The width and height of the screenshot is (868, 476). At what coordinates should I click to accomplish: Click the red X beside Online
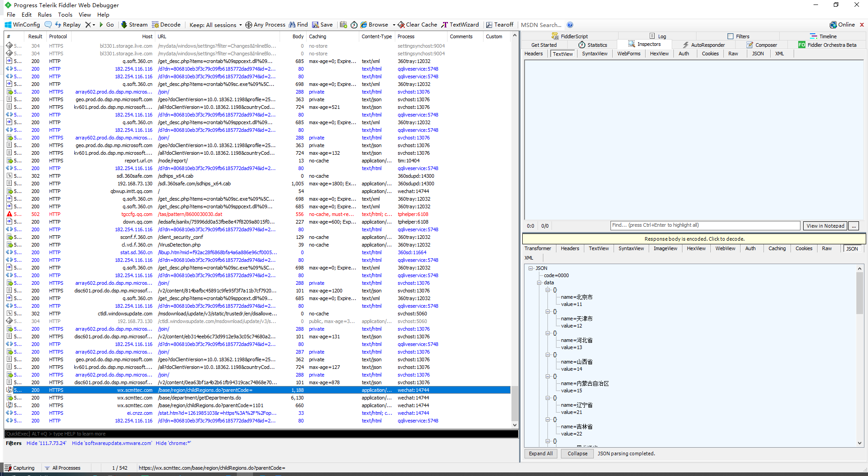(x=862, y=25)
